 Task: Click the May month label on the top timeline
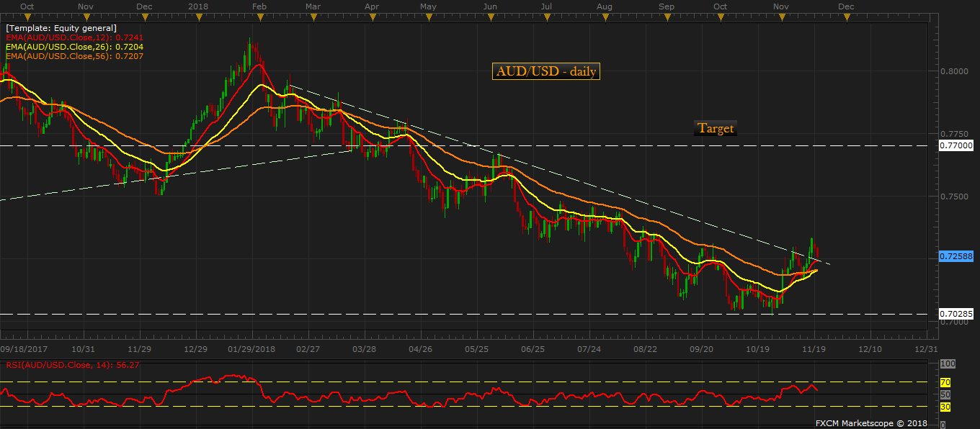click(x=428, y=6)
